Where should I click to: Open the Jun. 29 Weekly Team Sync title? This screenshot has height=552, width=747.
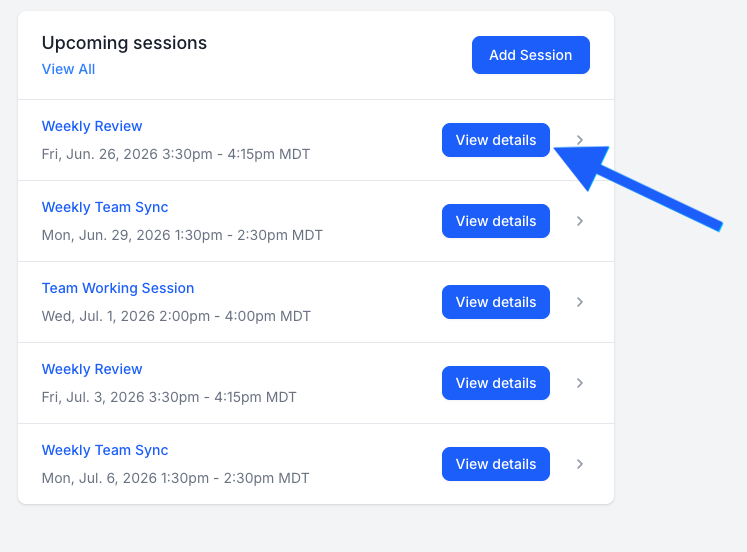(x=105, y=207)
